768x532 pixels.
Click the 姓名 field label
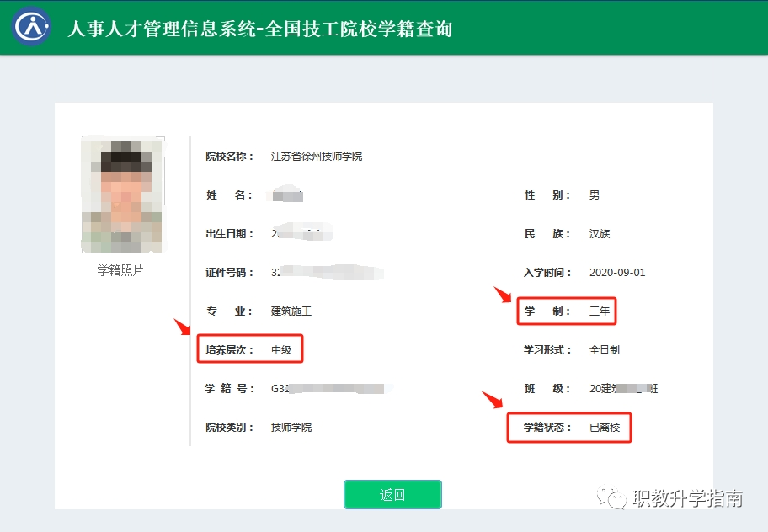pos(229,194)
